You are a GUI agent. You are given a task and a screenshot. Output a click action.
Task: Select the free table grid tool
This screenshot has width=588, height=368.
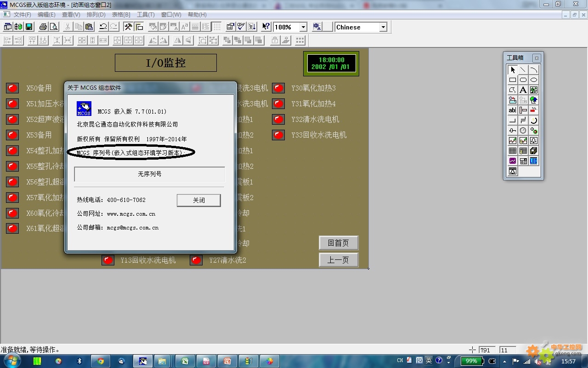click(513, 151)
